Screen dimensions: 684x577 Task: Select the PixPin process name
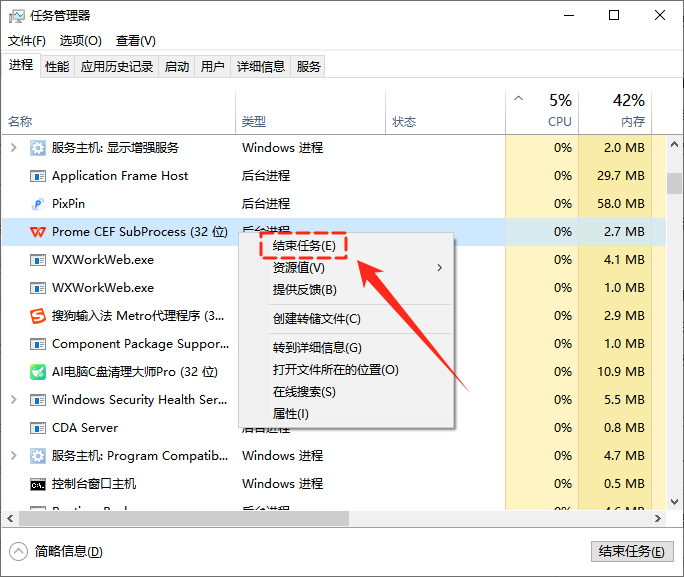click(x=68, y=204)
